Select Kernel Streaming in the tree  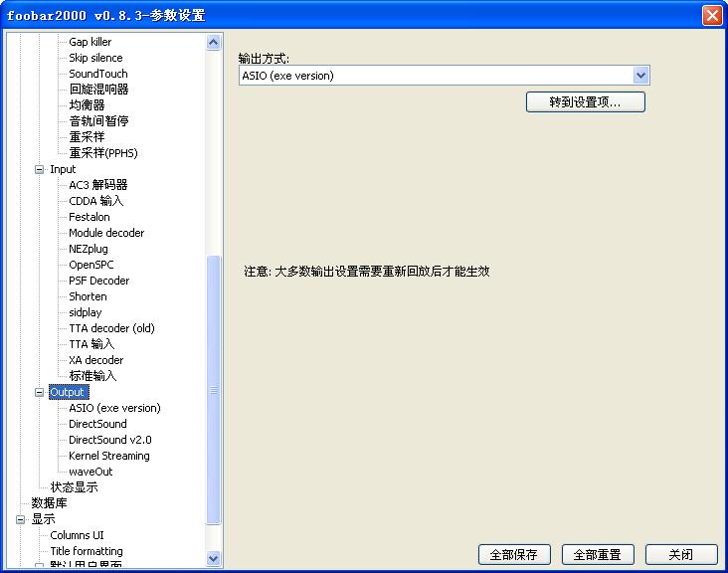click(x=109, y=456)
